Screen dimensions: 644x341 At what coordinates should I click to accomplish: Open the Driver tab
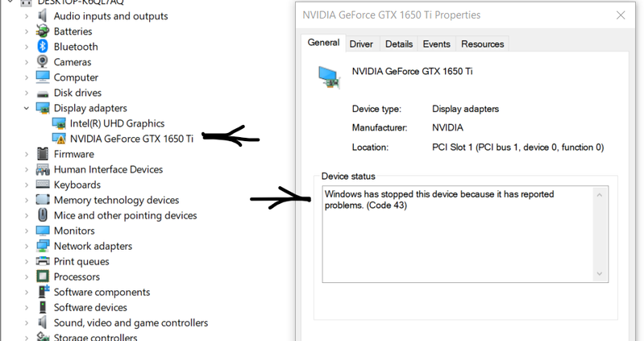[x=361, y=44]
